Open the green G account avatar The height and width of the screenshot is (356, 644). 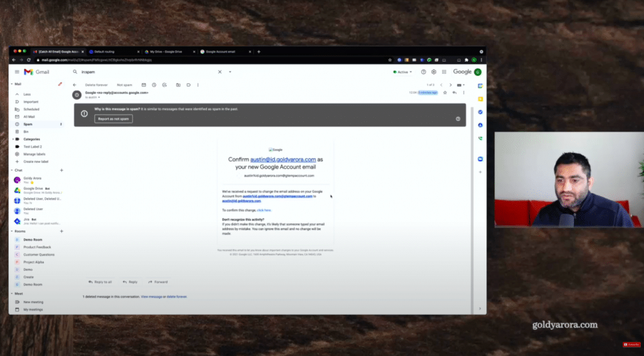pyautogui.click(x=478, y=72)
